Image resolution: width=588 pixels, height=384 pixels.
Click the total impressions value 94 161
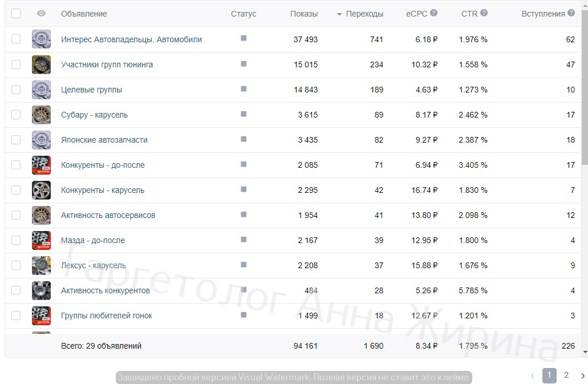click(306, 346)
